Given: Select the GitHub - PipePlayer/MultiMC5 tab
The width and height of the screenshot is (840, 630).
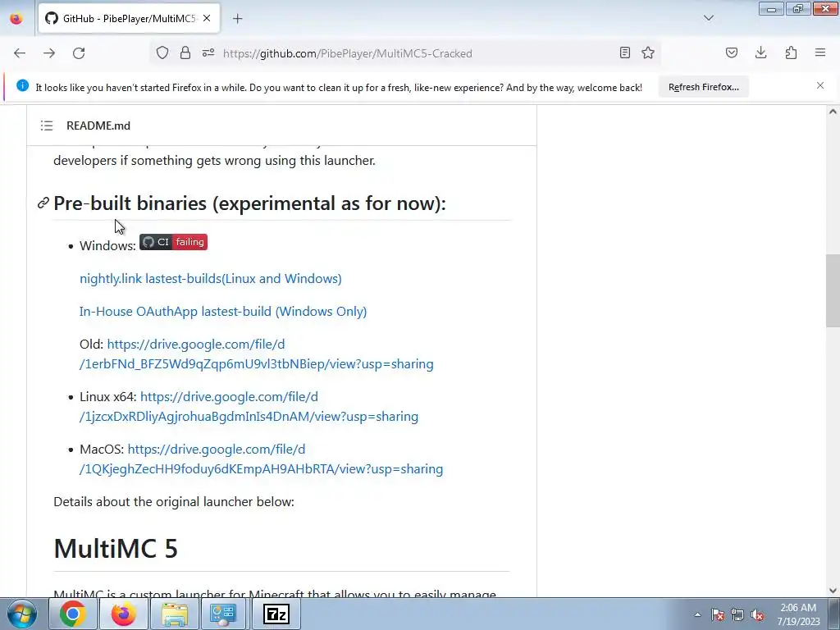Looking at the screenshot, I should pos(129,19).
